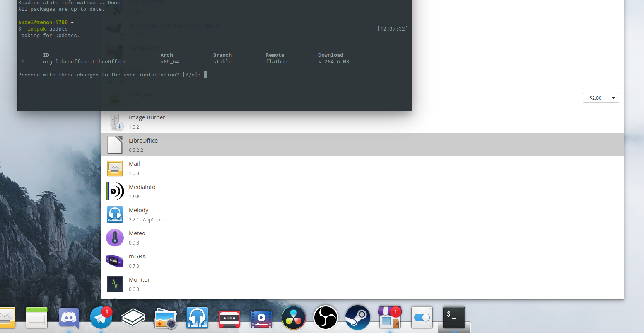This screenshot has width=644, height=333.
Task: Click 'flathub' under Remote column in terminal
Action: [x=277, y=62]
